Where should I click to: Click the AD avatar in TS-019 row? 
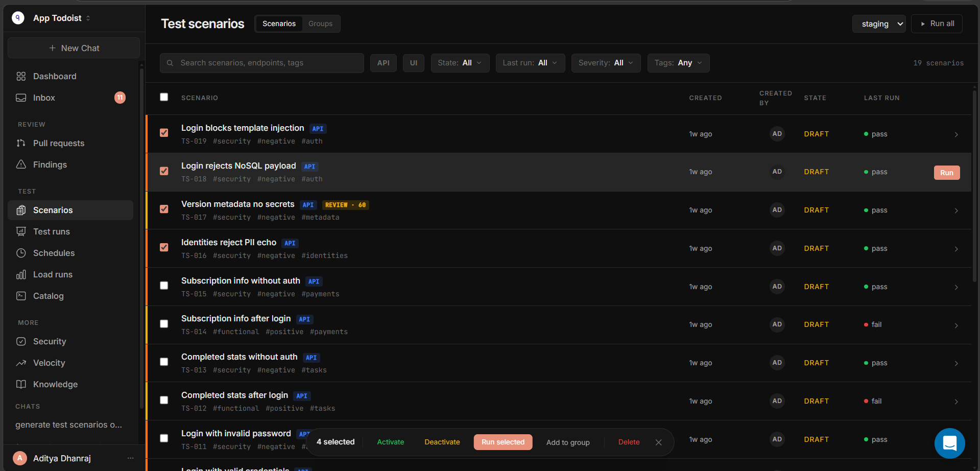(777, 134)
